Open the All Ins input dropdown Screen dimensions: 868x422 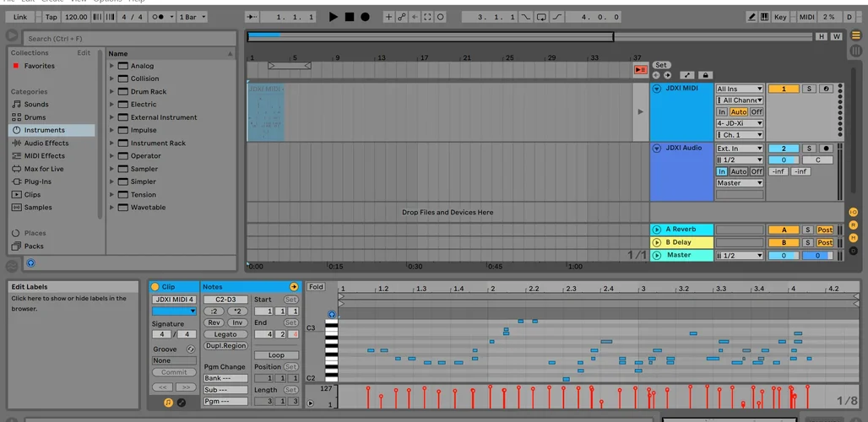pyautogui.click(x=740, y=89)
